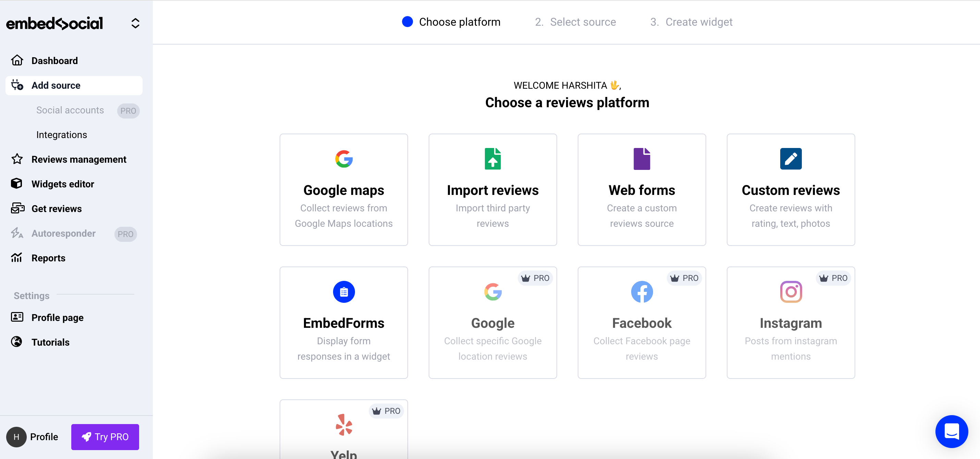Viewport: 980px width, 459px height.
Task: Open Integrations from the sidebar
Action: 61,134
